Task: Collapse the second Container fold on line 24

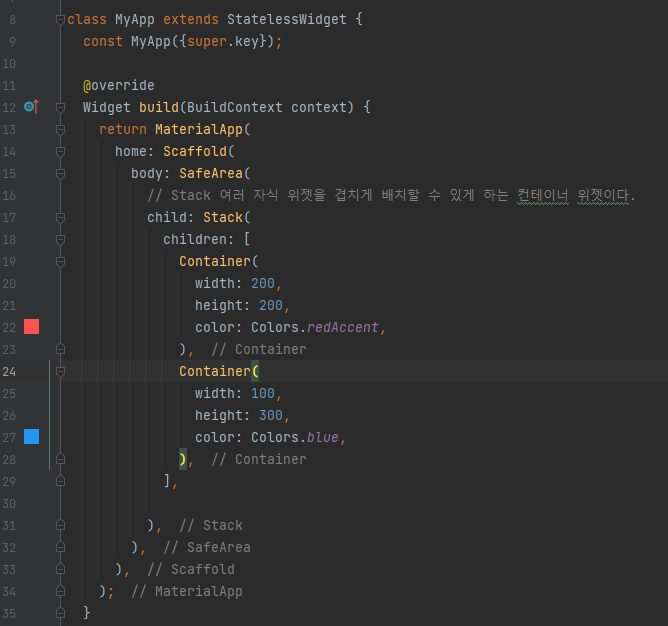Action: [x=60, y=372]
